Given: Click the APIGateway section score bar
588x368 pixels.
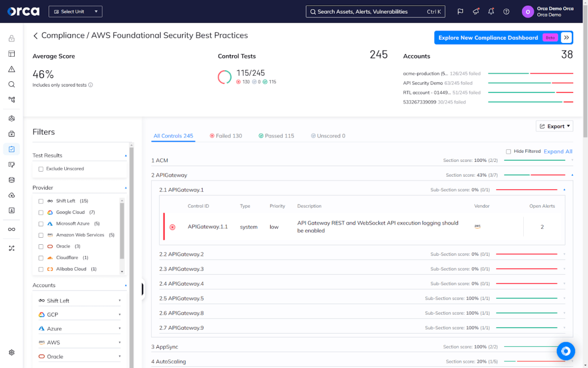Looking at the screenshot, I should [x=535, y=175].
